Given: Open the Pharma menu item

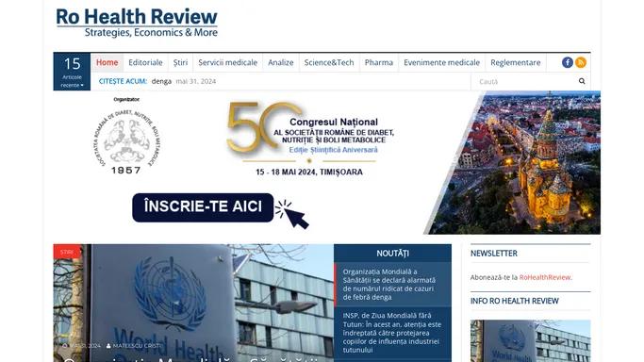Looking at the screenshot, I should (x=379, y=62).
